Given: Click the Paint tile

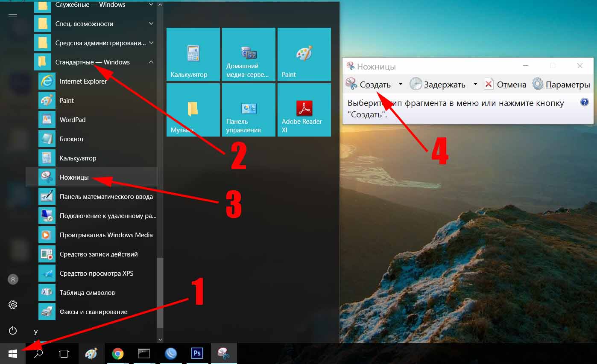Looking at the screenshot, I should (x=304, y=54).
